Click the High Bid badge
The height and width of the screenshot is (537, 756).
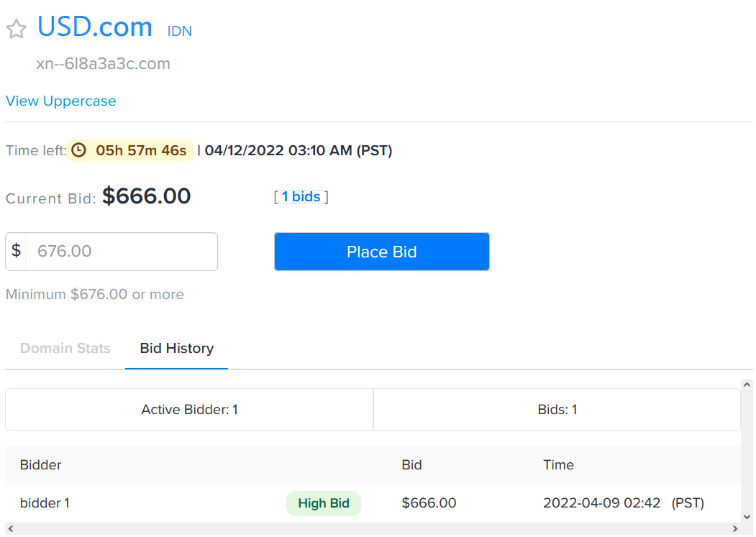click(x=324, y=503)
